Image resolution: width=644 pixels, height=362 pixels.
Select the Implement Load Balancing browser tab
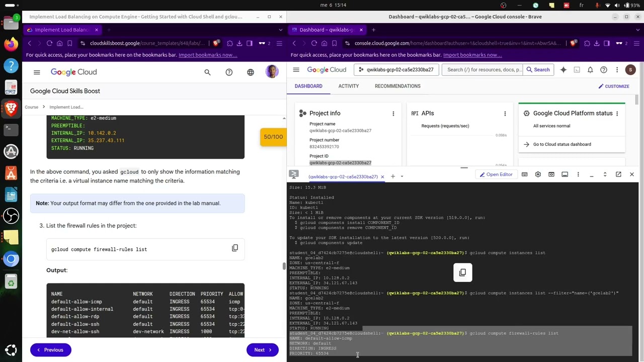coord(63,30)
